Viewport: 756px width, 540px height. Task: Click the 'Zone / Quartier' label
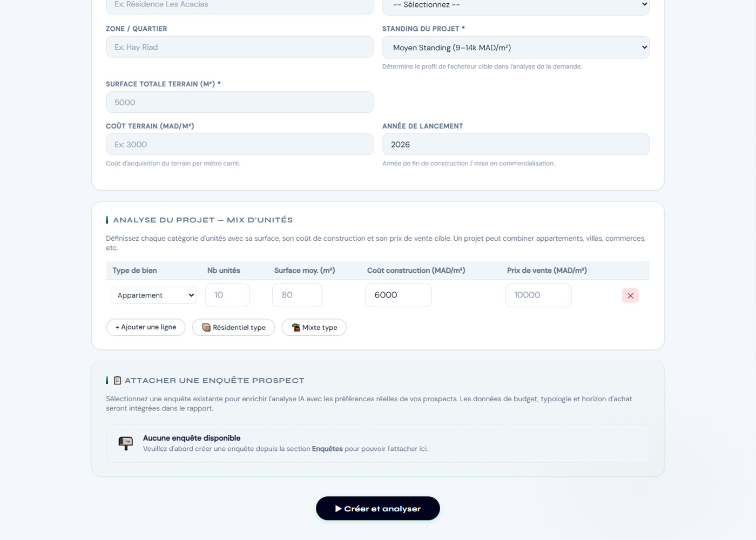(137, 29)
